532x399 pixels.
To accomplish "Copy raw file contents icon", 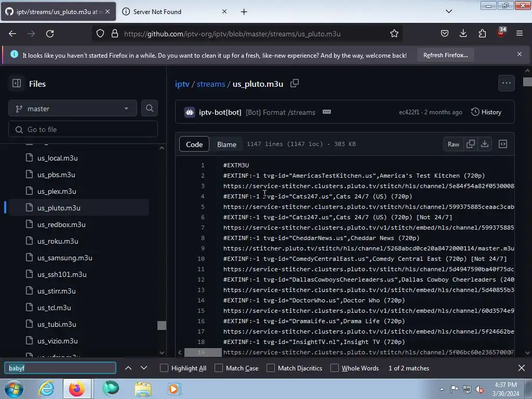I will 471,144.
